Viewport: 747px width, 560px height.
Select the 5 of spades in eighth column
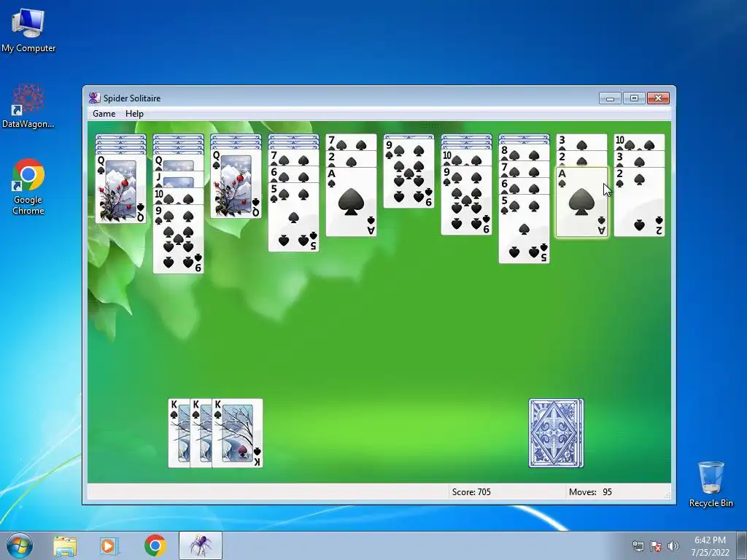pyautogui.click(x=524, y=228)
